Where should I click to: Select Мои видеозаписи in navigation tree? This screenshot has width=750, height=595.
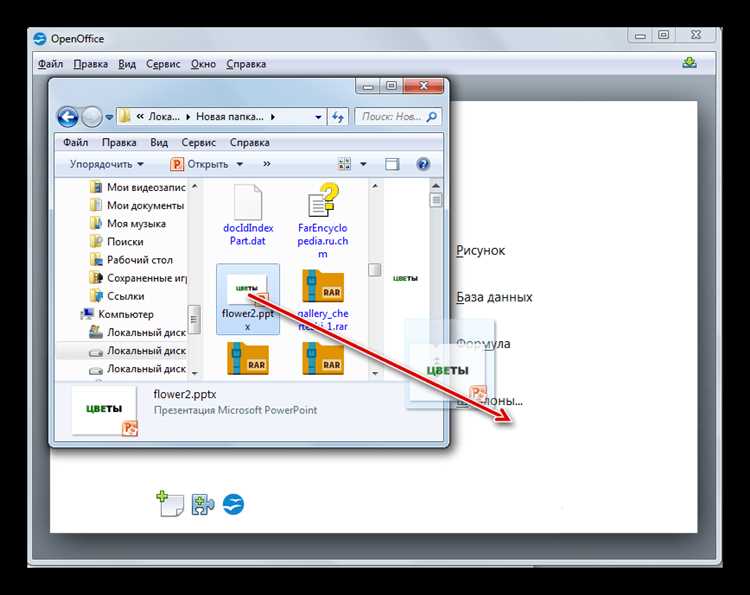[137, 187]
